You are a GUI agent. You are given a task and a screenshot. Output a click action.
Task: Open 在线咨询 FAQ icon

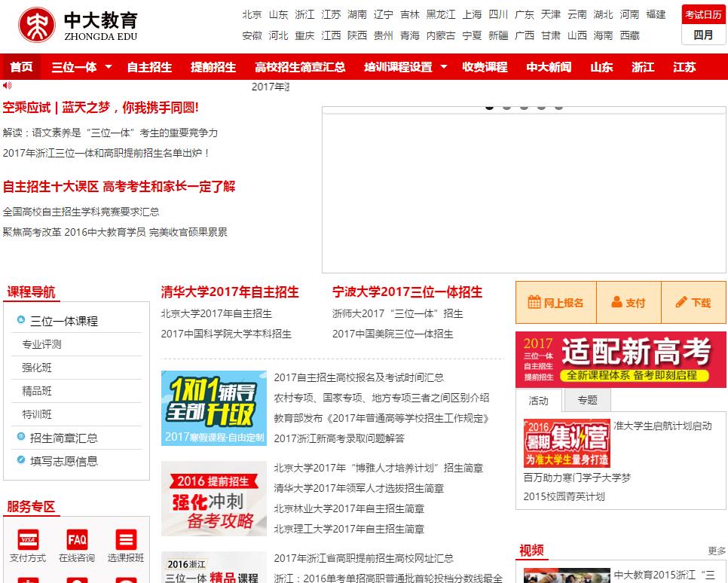77,539
